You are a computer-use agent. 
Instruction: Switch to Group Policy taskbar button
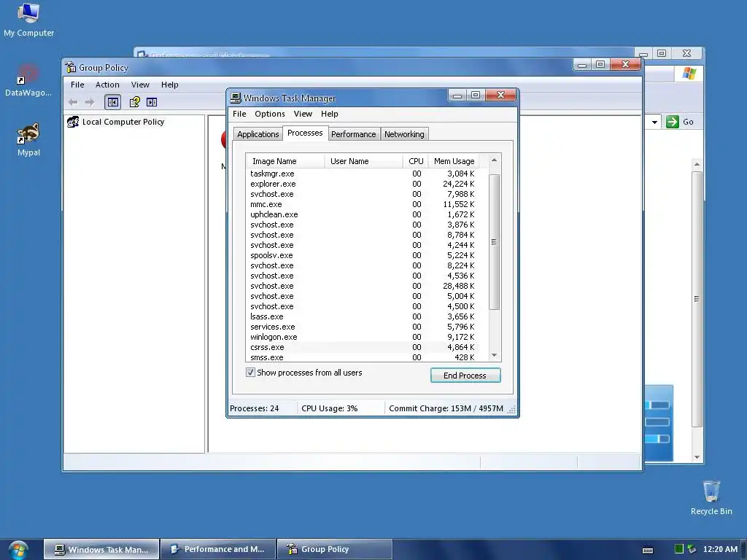334,550
